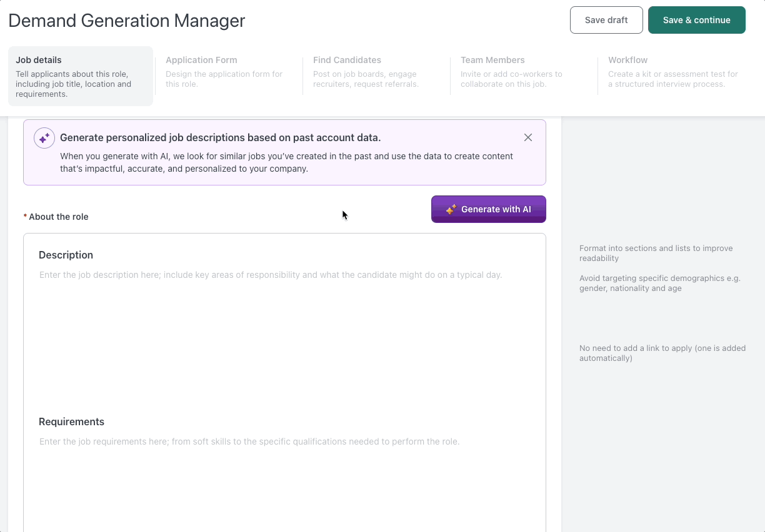Click the Description section heading
Viewport: 765px width, 532px height.
coord(66,255)
